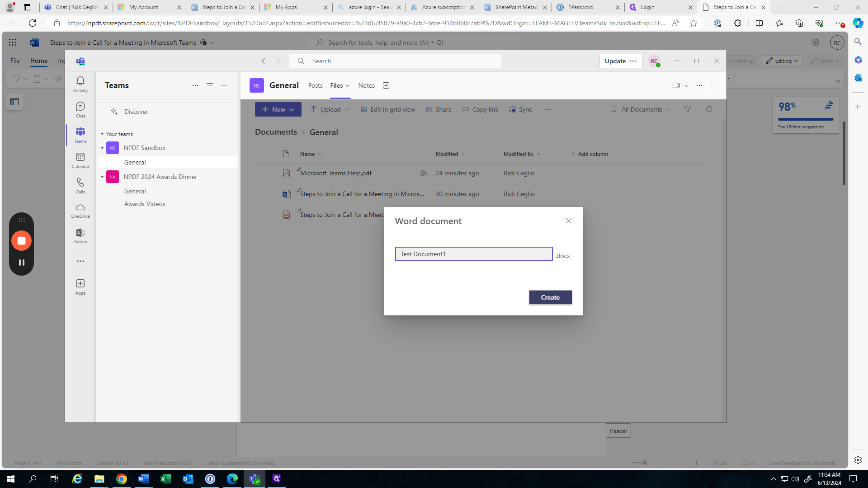
Task: Open Chrome from the taskbar
Action: 122,479
